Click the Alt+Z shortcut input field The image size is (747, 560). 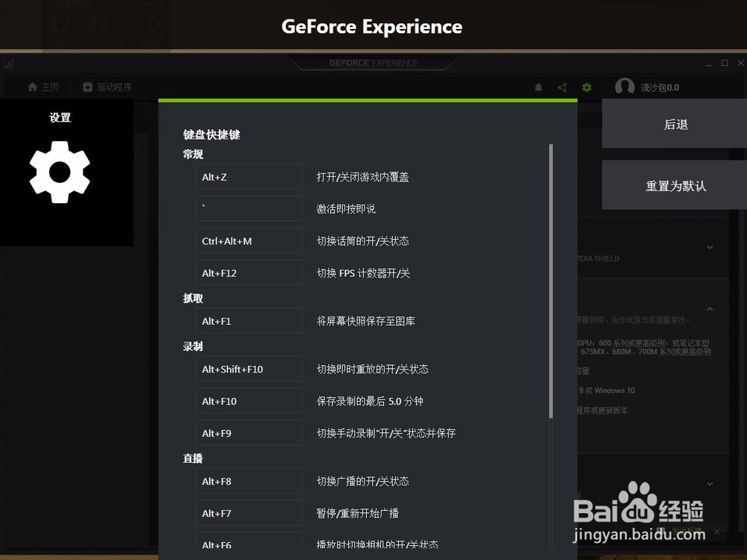(x=248, y=176)
